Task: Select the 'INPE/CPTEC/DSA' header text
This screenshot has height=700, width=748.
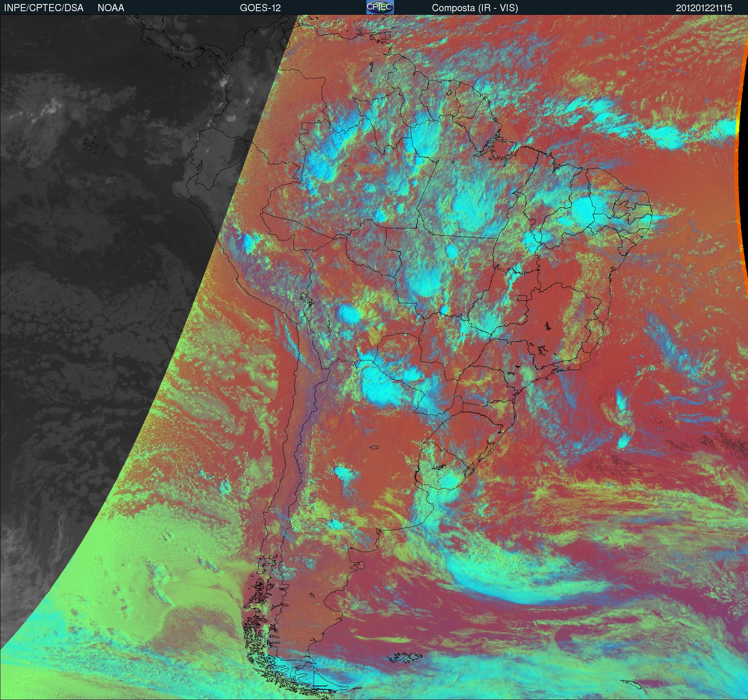Action: click(44, 8)
